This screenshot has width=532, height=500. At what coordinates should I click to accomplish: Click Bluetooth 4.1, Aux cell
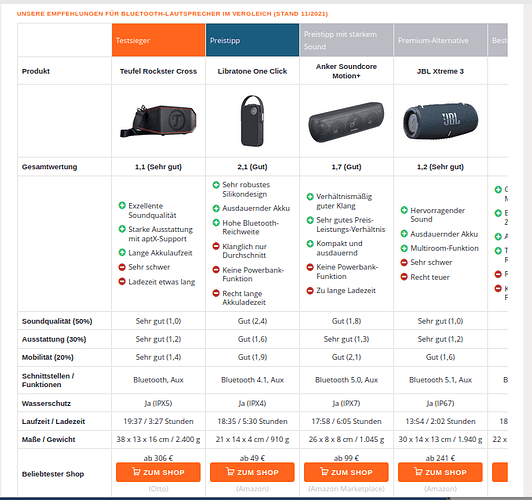pos(252,380)
